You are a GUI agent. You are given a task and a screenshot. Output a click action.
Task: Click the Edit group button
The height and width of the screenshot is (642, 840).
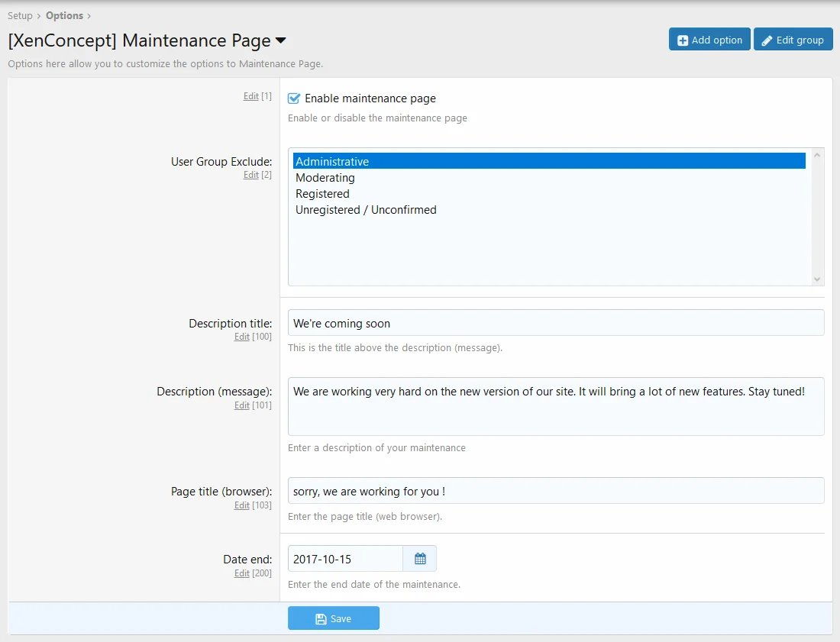tap(793, 40)
